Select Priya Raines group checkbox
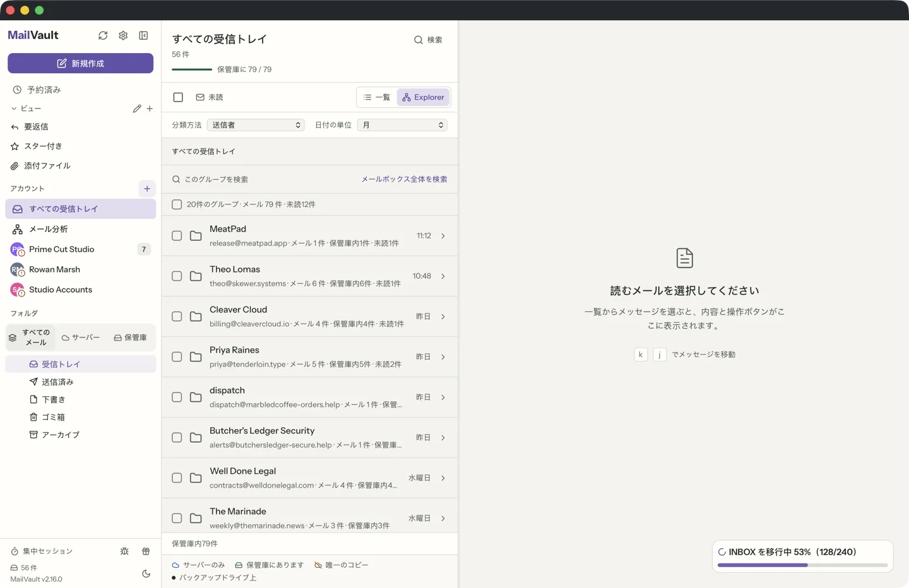 (x=177, y=357)
